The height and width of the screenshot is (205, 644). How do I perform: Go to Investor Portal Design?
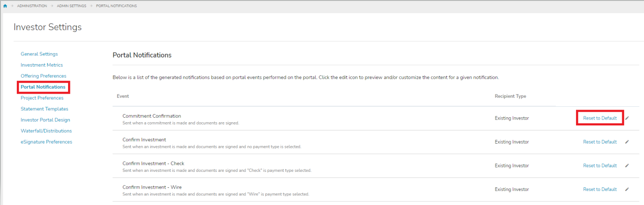pos(45,120)
